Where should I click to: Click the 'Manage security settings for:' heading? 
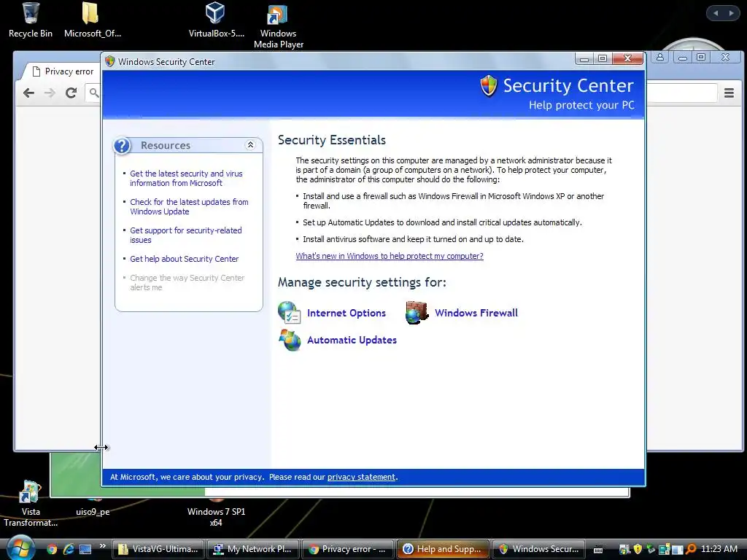[362, 282]
